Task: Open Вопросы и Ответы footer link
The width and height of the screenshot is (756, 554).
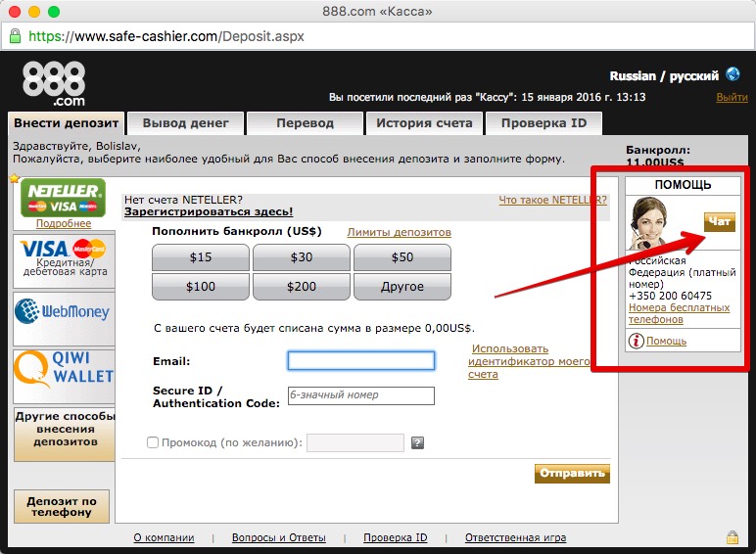Action: point(279,537)
